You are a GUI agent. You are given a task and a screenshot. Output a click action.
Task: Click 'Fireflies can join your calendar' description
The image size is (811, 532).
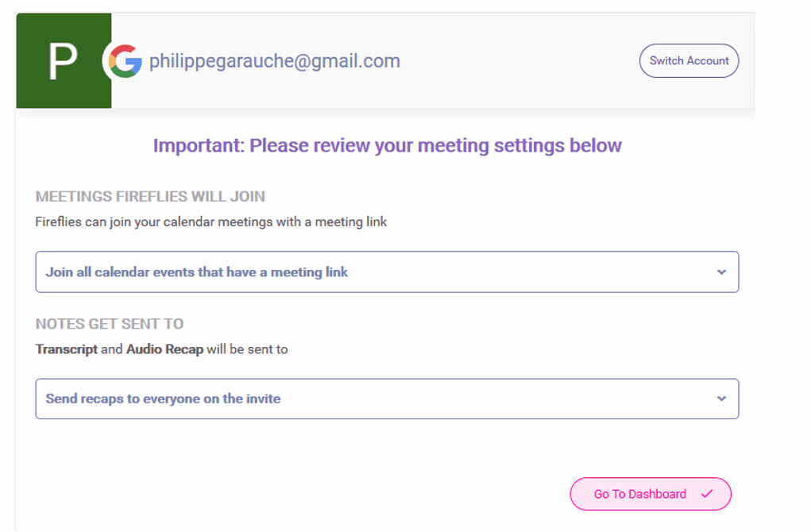tap(211, 222)
